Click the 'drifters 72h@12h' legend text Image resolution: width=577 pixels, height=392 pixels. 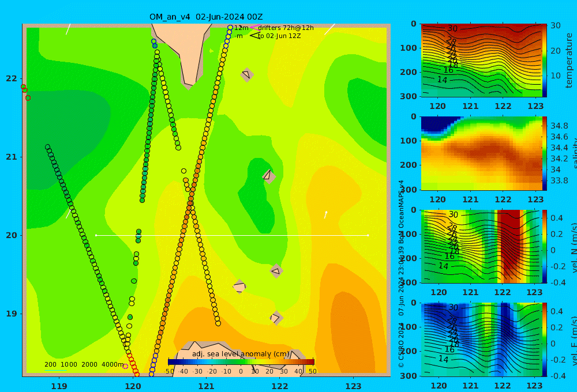pos(286,28)
